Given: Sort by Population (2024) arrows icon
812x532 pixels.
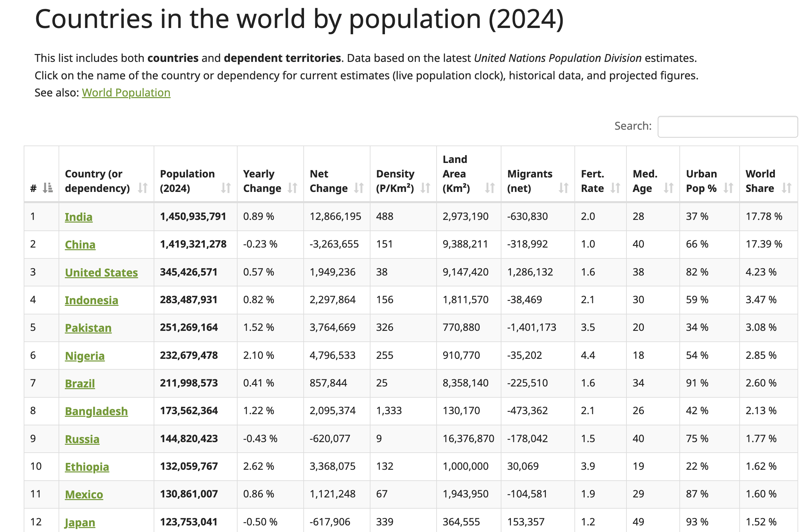Looking at the screenshot, I should [x=226, y=188].
